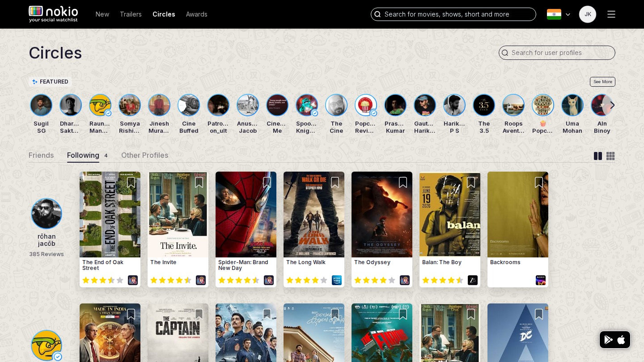Open The 3.5 featured profile avatar
The height and width of the screenshot is (362, 644).
tap(484, 105)
